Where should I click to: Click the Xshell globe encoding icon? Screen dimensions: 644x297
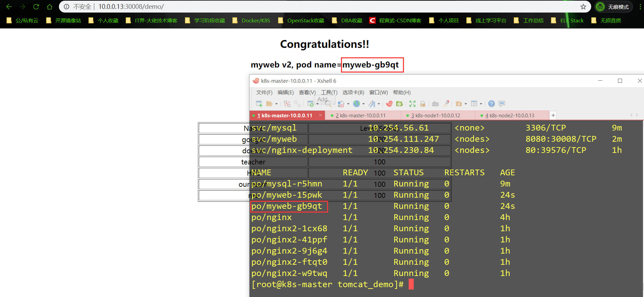(x=357, y=104)
